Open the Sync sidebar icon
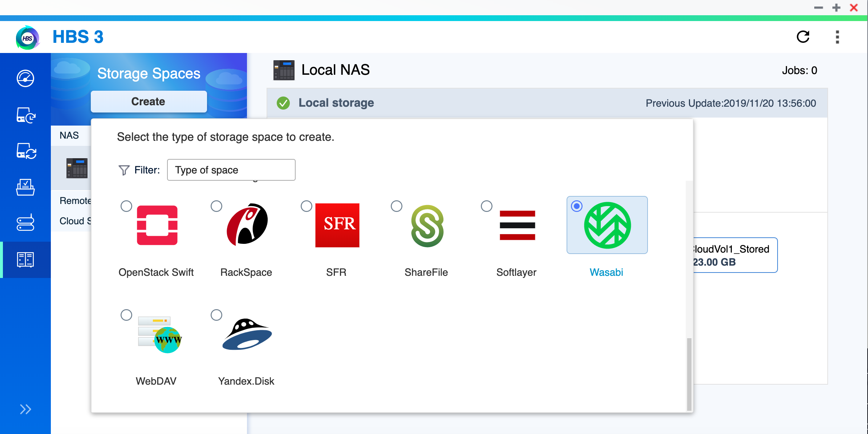This screenshot has height=434, width=868. pos(26,151)
